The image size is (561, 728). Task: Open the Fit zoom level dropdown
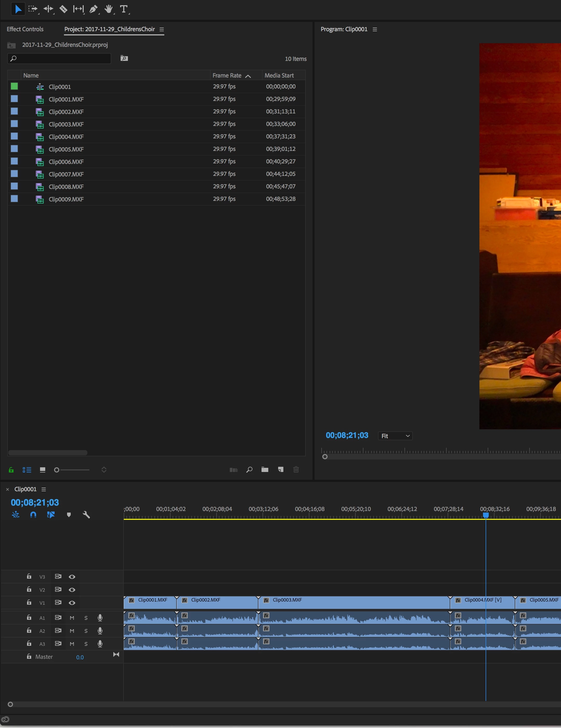395,436
